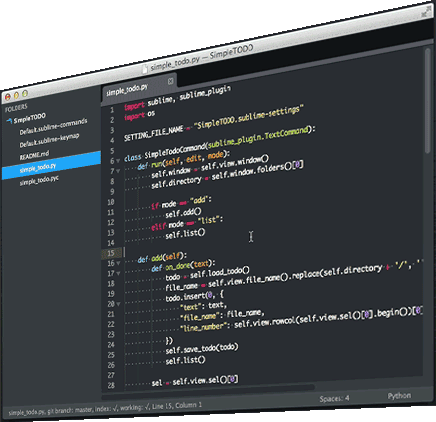Click the file icon in title bar
436x422 pixels.
(x=145, y=69)
